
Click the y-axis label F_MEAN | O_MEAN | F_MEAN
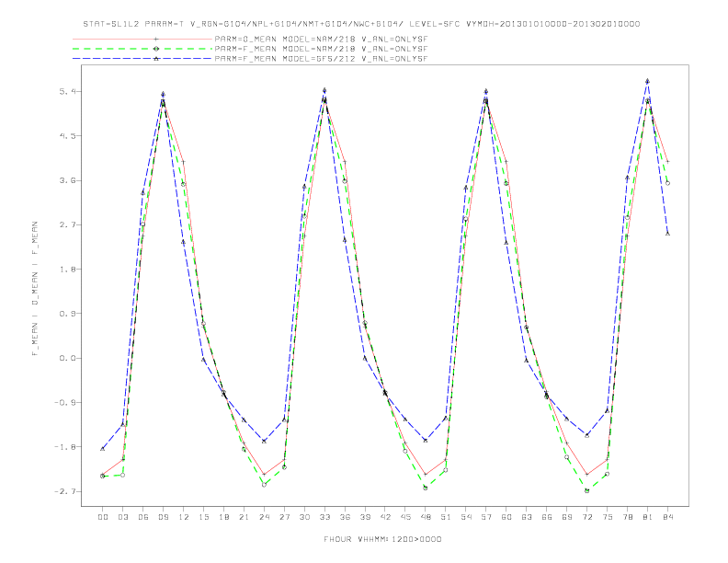tap(35, 289)
